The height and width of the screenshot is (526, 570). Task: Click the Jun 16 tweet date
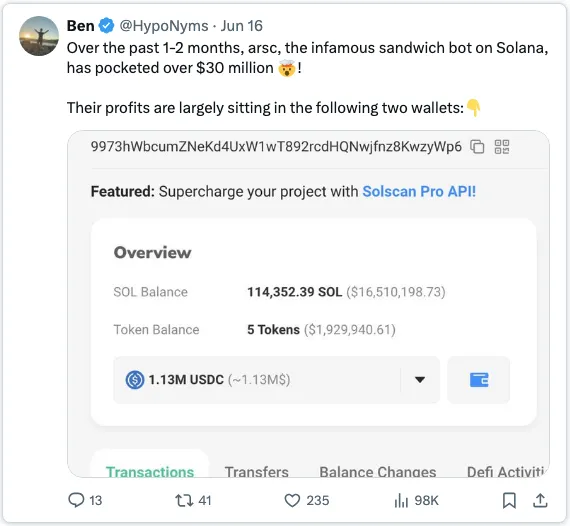click(x=242, y=26)
